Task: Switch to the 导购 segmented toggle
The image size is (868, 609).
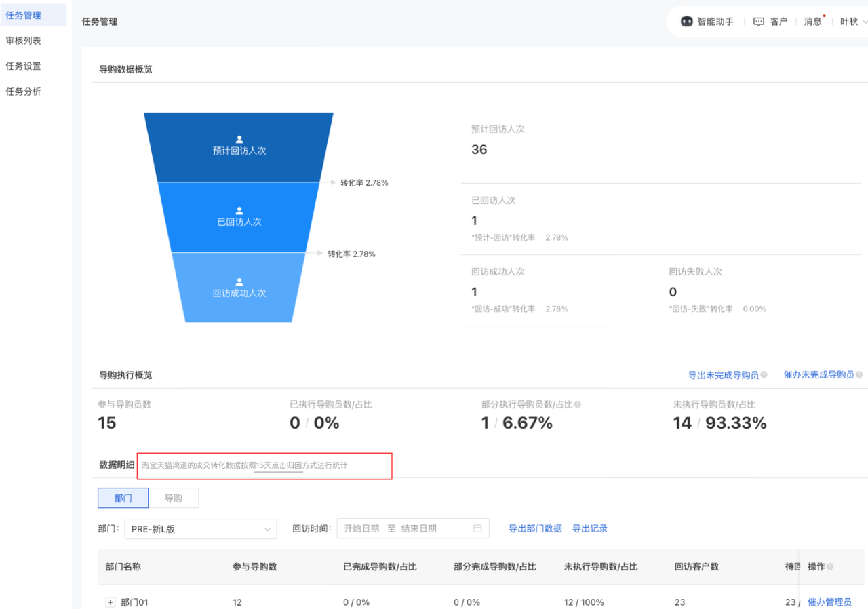Action: [174, 498]
